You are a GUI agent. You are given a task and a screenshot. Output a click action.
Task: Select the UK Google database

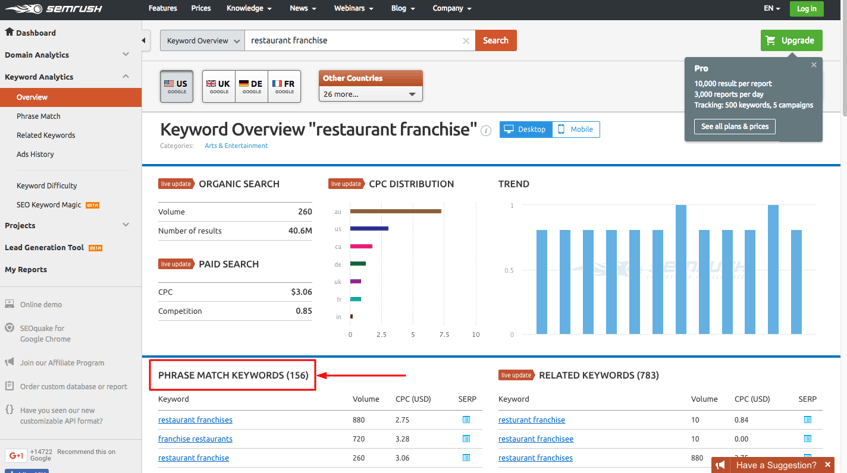point(218,87)
